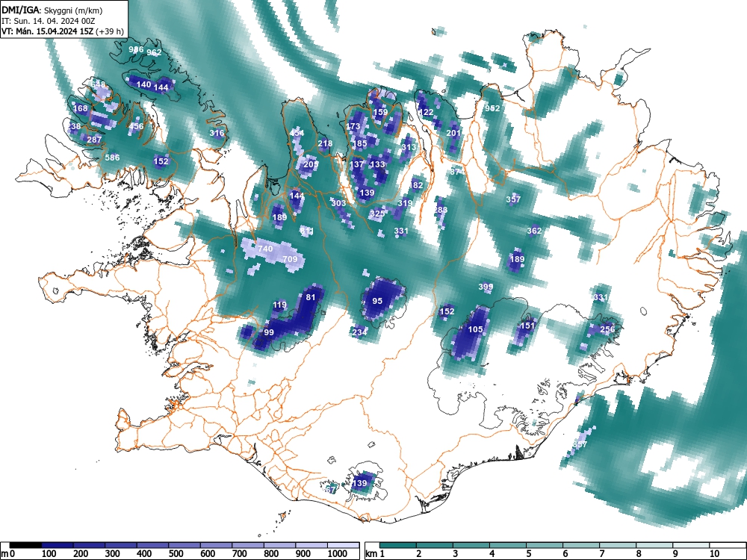
Task: Click the map label 283
Action: coord(441,210)
